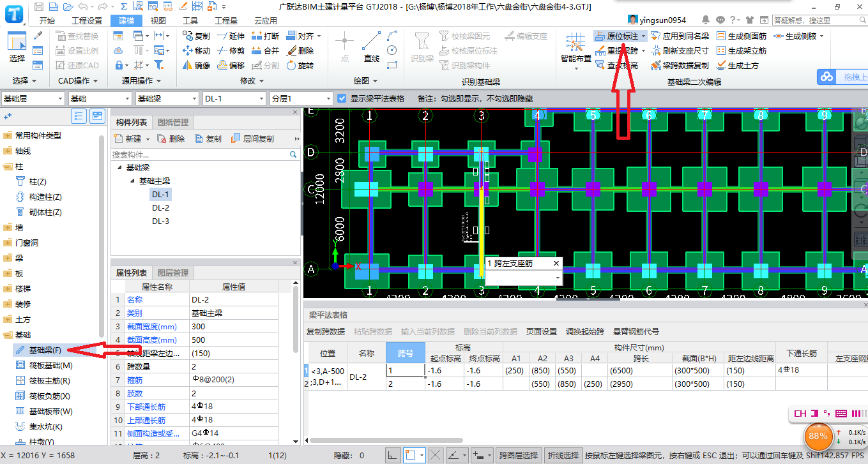Open the 原位标注 dropdown arrow

(x=644, y=36)
